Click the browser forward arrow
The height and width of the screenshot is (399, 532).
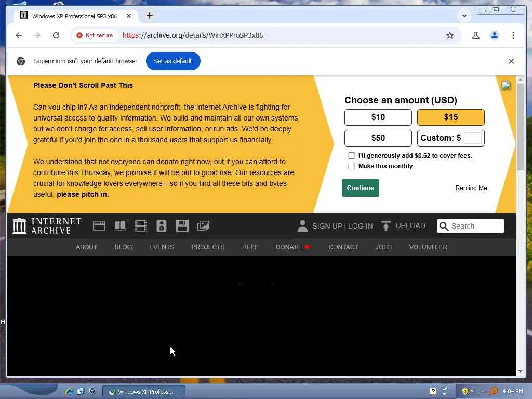pyautogui.click(x=37, y=35)
